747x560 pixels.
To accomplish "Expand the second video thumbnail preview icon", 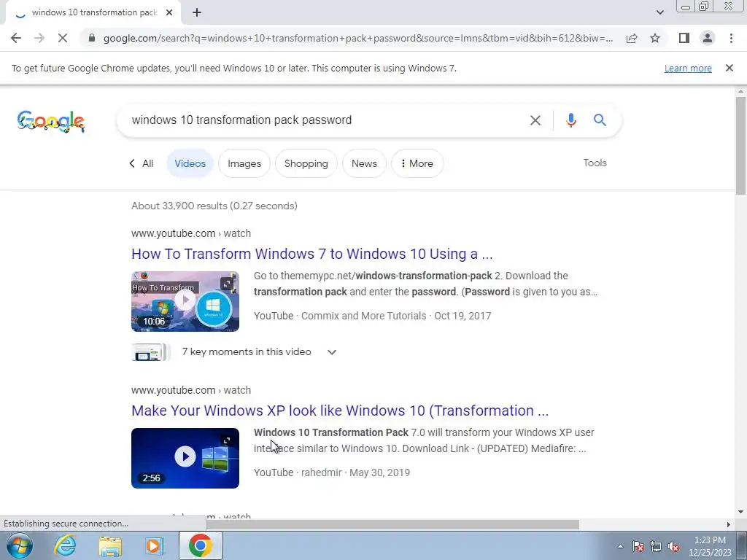I will coord(228,440).
